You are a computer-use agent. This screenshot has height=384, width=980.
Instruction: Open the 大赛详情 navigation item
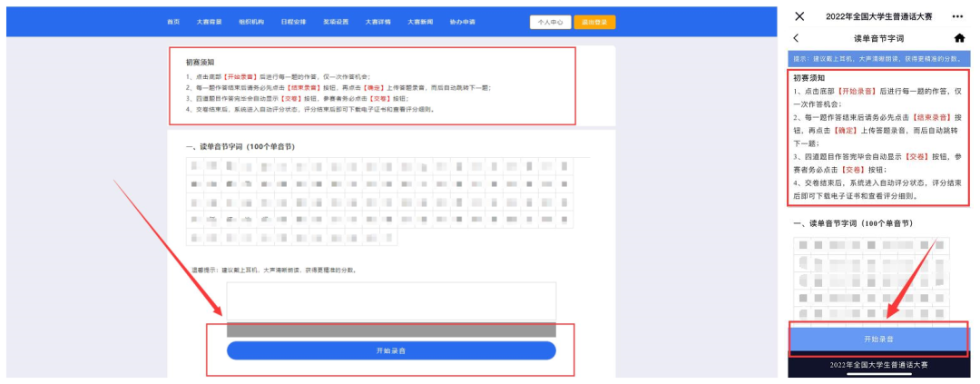coord(377,22)
